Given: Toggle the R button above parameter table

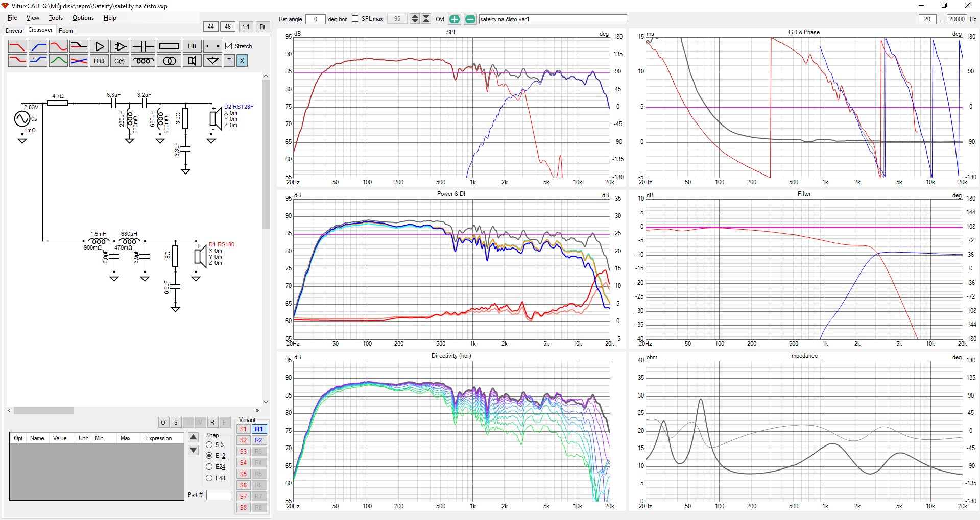Looking at the screenshot, I should tap(212, 422).
